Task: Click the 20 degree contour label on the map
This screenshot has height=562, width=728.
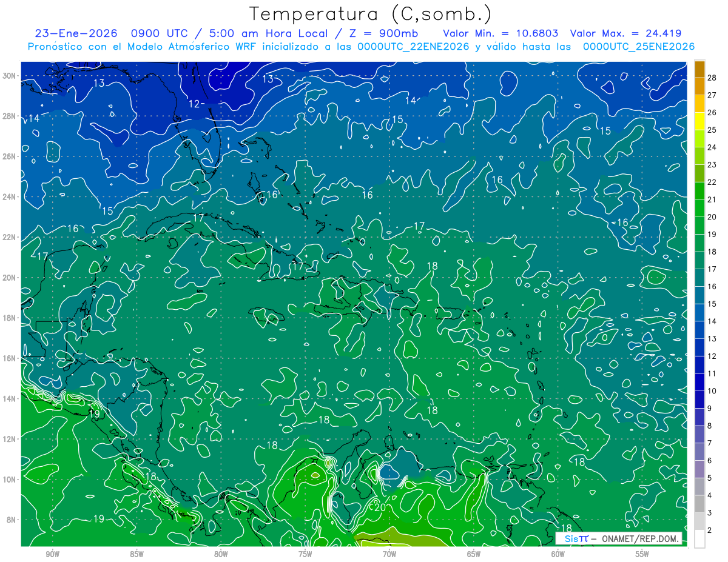Action: point(379,507)
